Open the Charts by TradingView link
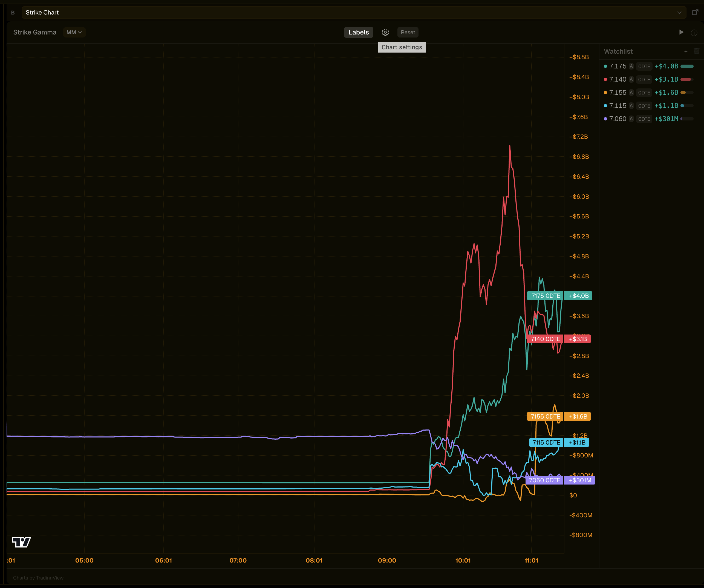The height and width of the screenshot is (588, 704). [x=38, y=578]
